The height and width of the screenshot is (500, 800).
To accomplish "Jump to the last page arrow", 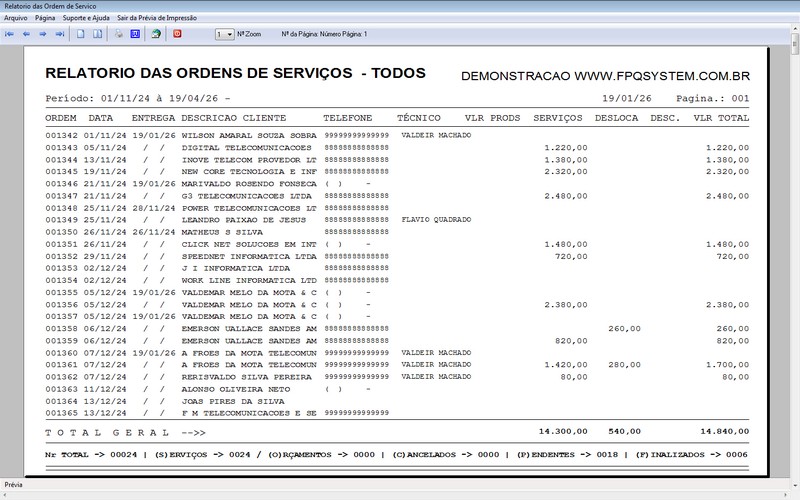I will coord(60,34).
